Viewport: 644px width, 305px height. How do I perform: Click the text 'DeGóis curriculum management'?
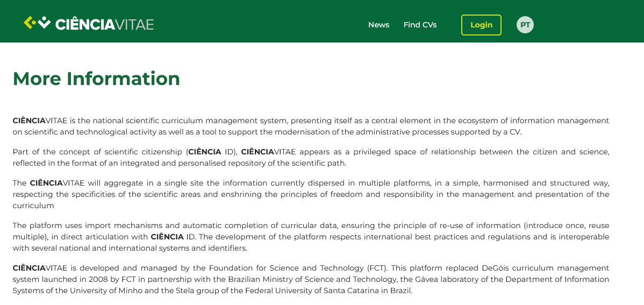546,268
